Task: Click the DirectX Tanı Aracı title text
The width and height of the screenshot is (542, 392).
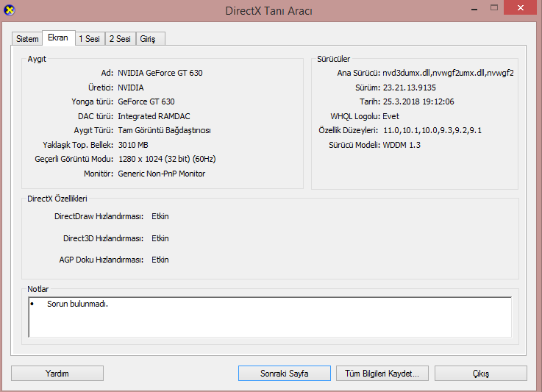Action: tap(270, 12)
